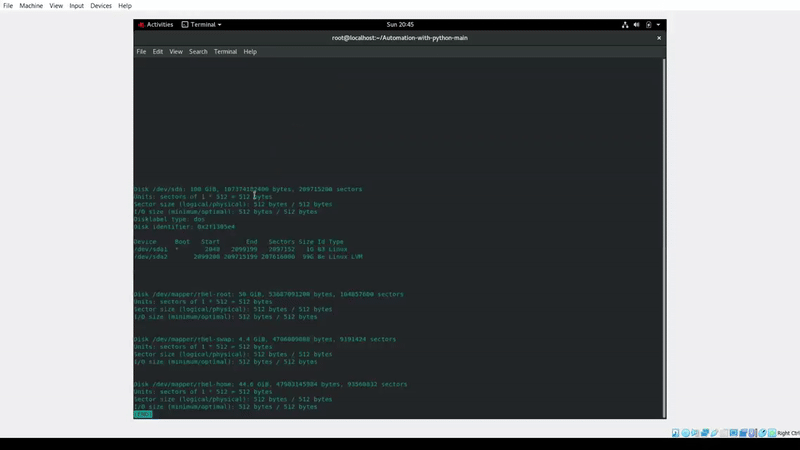Click VirtualBox hard disk activity status icon
The width and height of the screenshot is (800, 450).
click(676, 433)
